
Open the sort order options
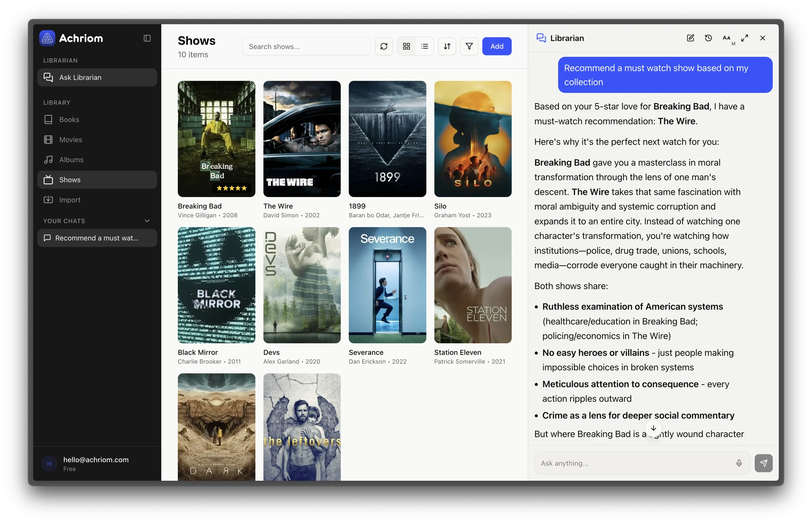447,46
